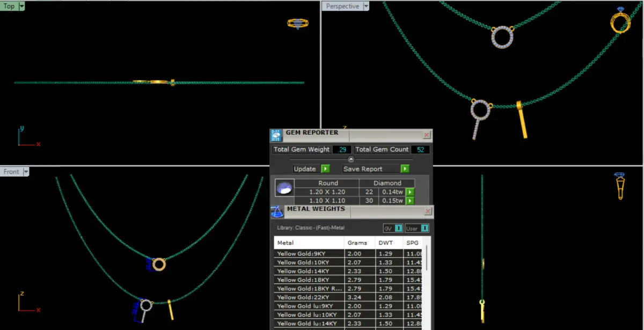Click the Total Gem Count value field
The image size is (644, 330).
pos(420,150)
